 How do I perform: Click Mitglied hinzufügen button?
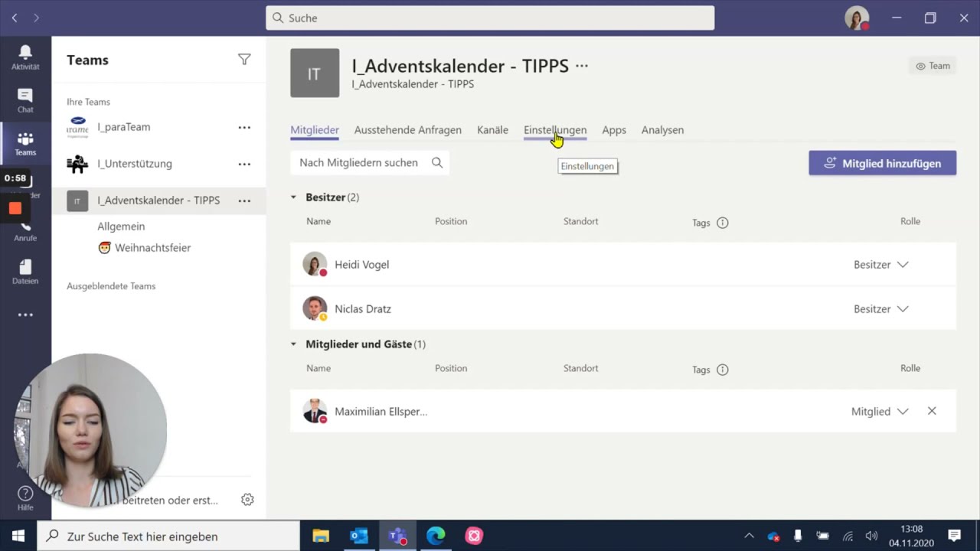click(883, 163)
